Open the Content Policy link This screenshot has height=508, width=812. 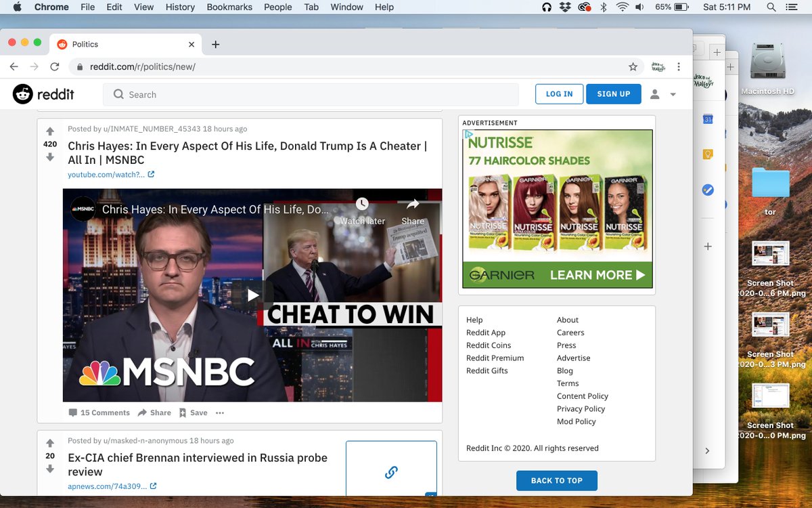(x=583, y=396)
